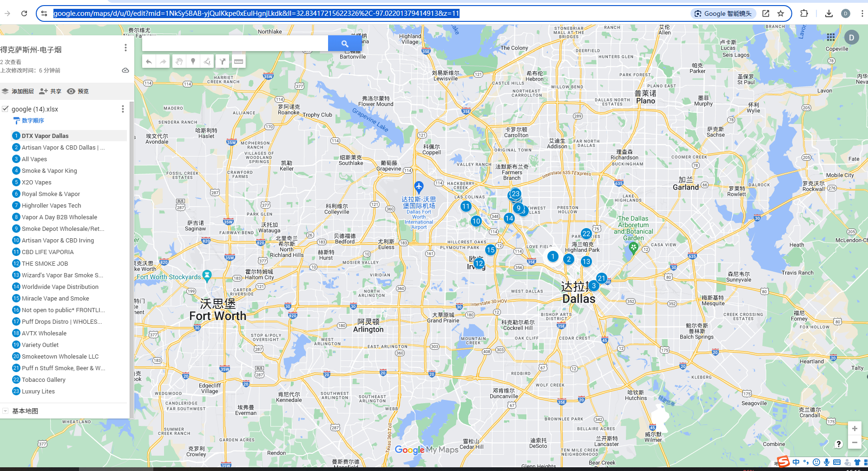Open google (14).xlsx layer options menu
Viewport: 868px width, 471px height.
pyautogui.click(x=123, y=109)
